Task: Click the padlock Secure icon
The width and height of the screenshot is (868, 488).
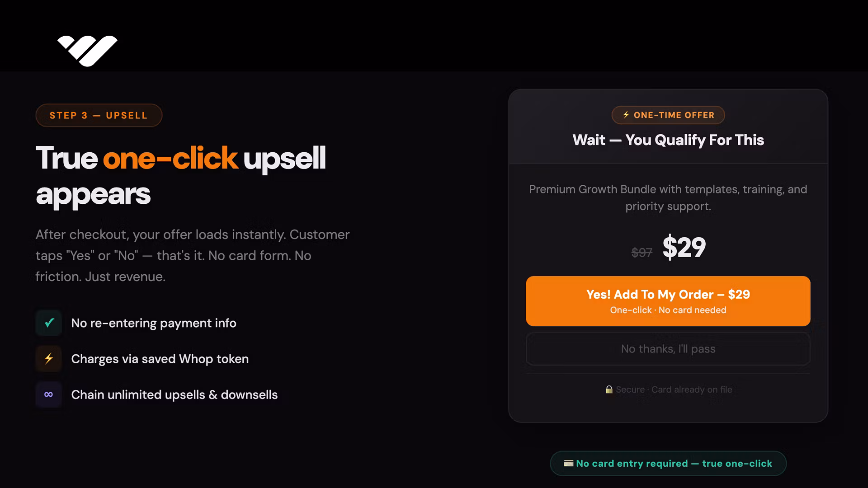Action: pyautogui.click(x=609, y=389)
